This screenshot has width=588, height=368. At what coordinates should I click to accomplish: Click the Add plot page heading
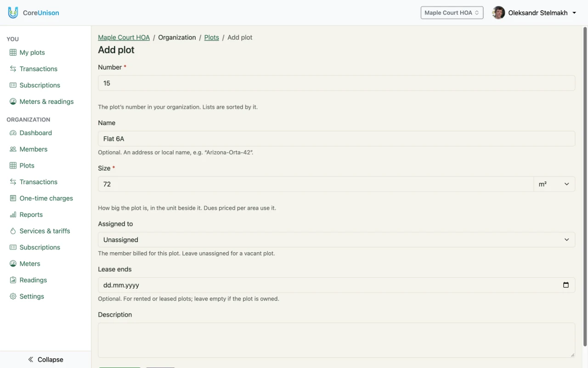[116, 50]
